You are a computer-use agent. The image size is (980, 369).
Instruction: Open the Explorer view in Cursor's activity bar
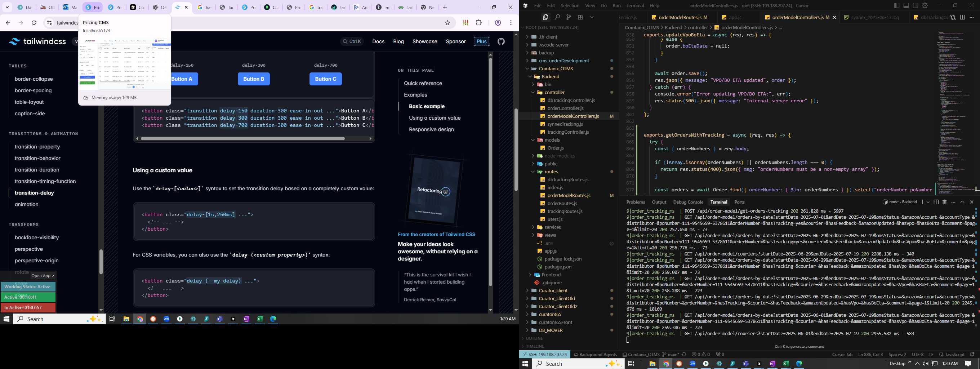tap(545, 17)
